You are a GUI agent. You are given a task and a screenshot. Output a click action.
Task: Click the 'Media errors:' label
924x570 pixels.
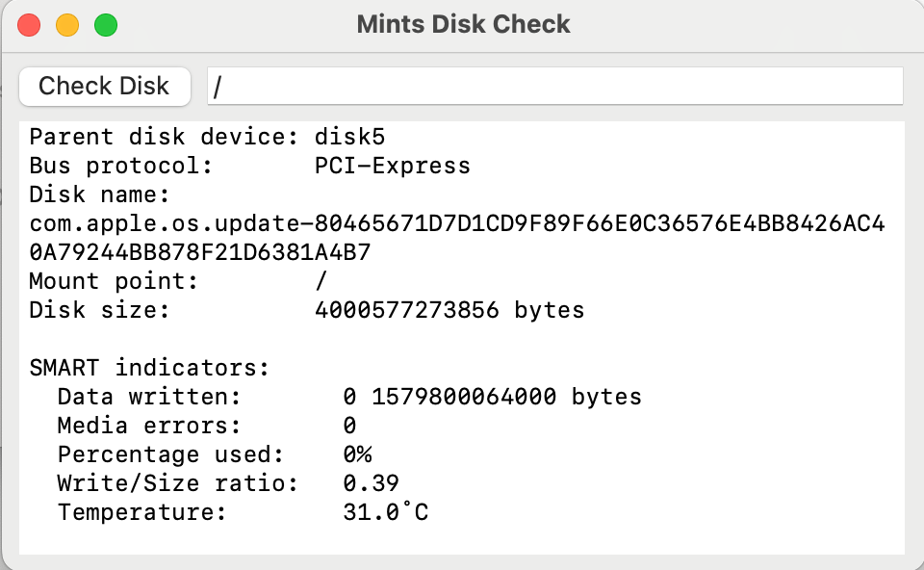(x=149, y=426)
